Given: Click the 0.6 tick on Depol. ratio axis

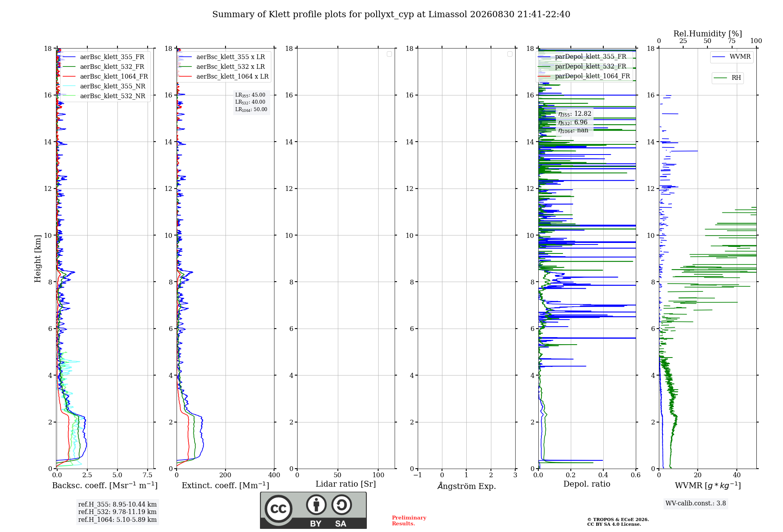Looking at the screenshot, I should point(635,475).
